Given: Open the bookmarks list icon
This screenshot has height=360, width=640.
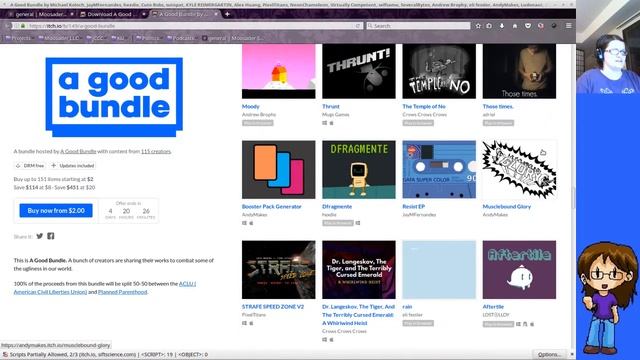Looking at the screenshot, I should pos(489,26).
